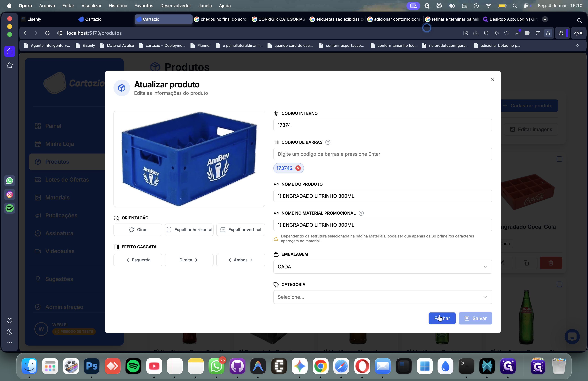Click the address bar localhost:5173/produtos
588x381 pixels.
[94, 33]
